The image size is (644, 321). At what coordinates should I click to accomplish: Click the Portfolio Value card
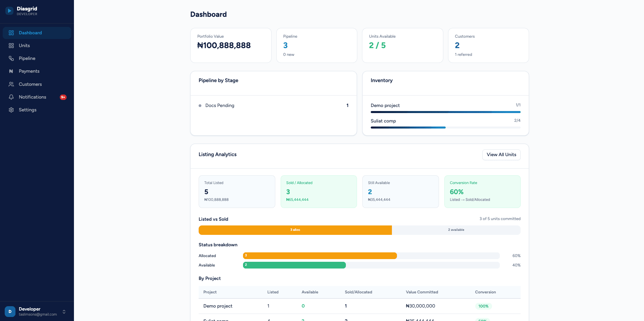coord(231,45)
